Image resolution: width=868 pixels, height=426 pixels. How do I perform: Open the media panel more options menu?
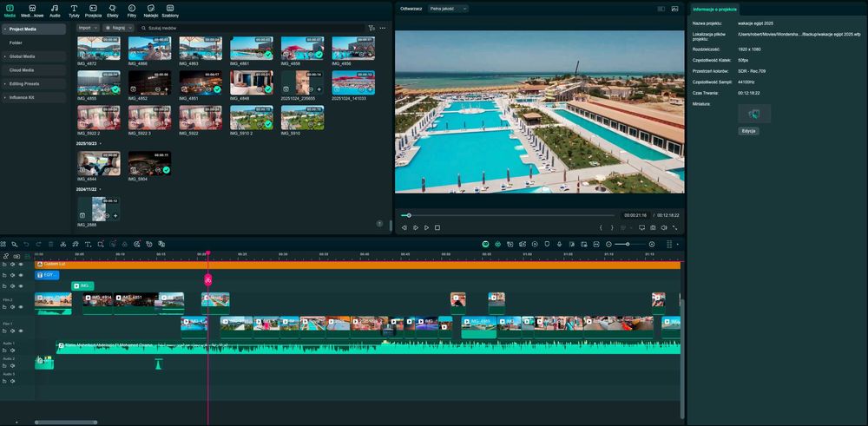coord(383,28)
